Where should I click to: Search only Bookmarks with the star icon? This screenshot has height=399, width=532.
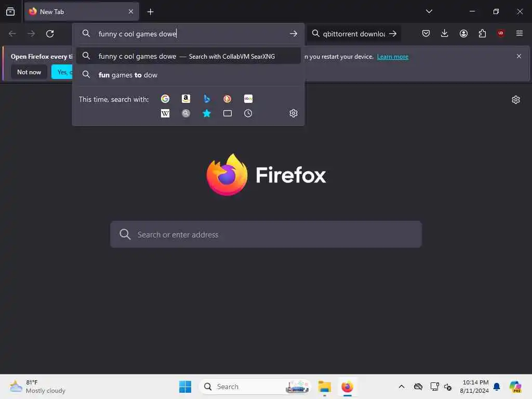point(207,113)
